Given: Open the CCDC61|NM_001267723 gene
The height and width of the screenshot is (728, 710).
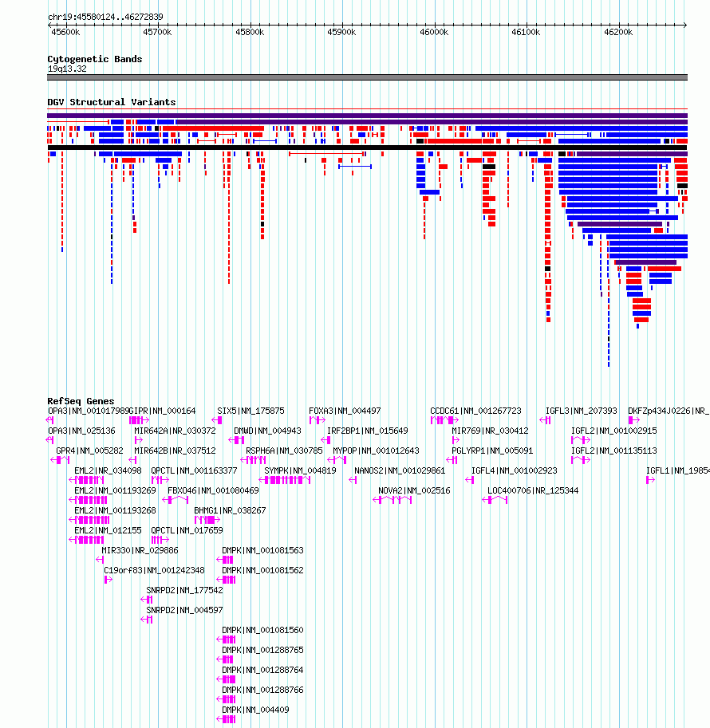Looking at the screenshot, I should pyautogui.click(x=475, y=411).
